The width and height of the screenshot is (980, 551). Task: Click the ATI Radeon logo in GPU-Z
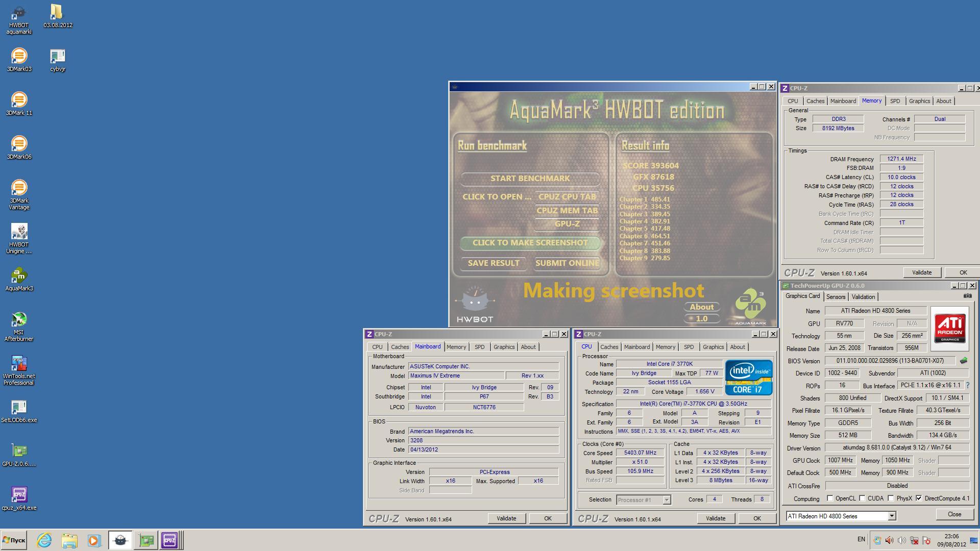pyautogui.click(x=950, y=328)
